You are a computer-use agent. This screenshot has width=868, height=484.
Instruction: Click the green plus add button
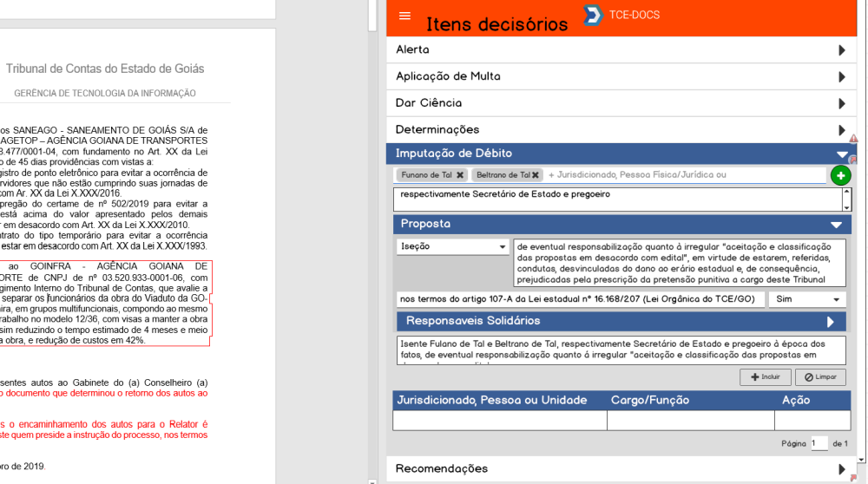pyautogui.click(x=840, y=176)
